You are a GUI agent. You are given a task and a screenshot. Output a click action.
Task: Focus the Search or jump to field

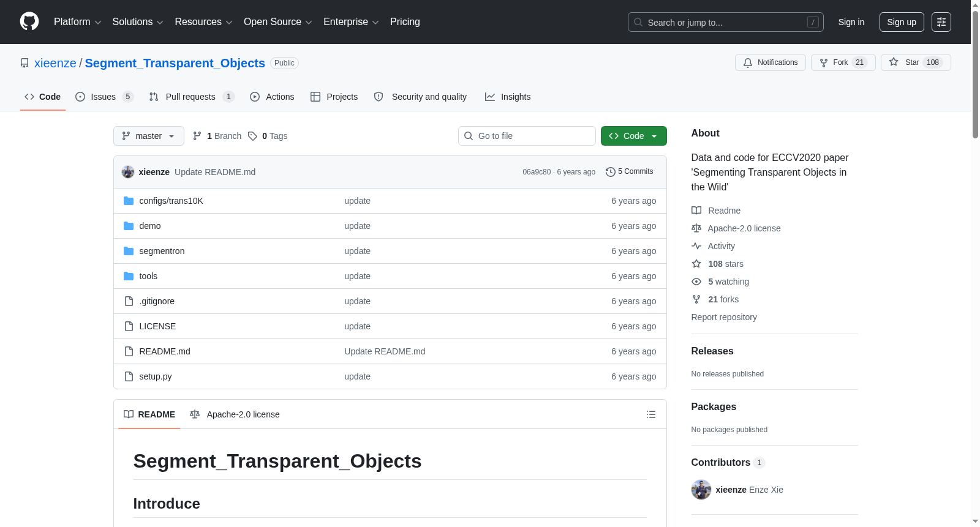tap(726, 22)
